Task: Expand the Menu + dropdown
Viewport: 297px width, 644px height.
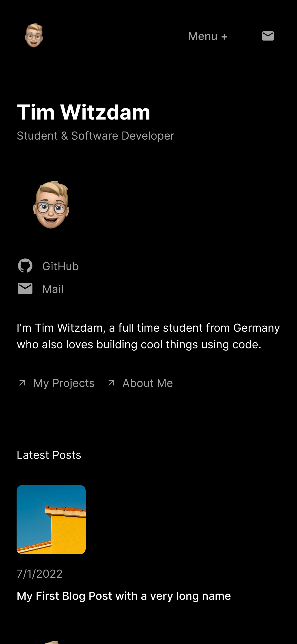Action: coord(207,36)
